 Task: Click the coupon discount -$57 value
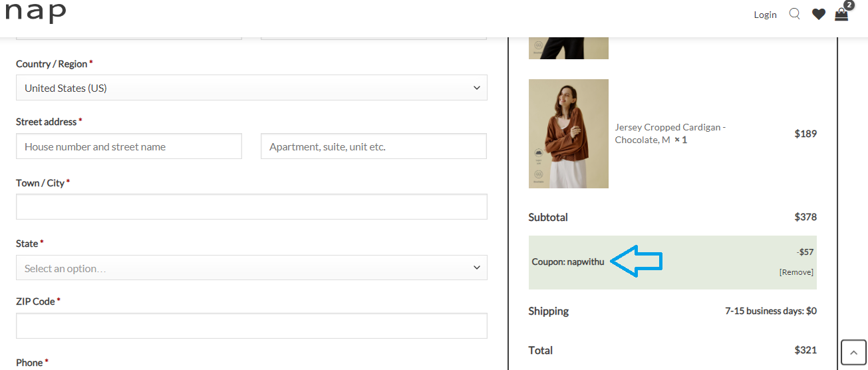pos(805,252)
